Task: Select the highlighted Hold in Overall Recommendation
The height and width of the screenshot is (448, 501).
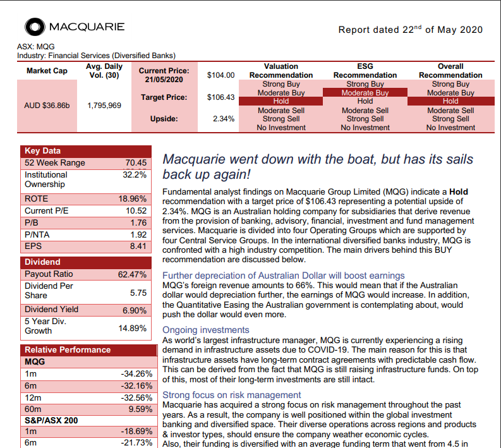Action: click(x=450, y=101)
